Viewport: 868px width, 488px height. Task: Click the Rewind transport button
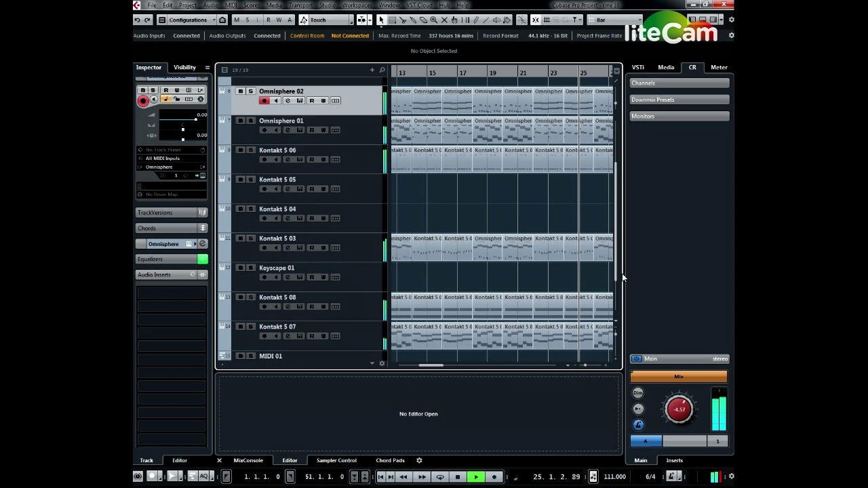[403, 476]
